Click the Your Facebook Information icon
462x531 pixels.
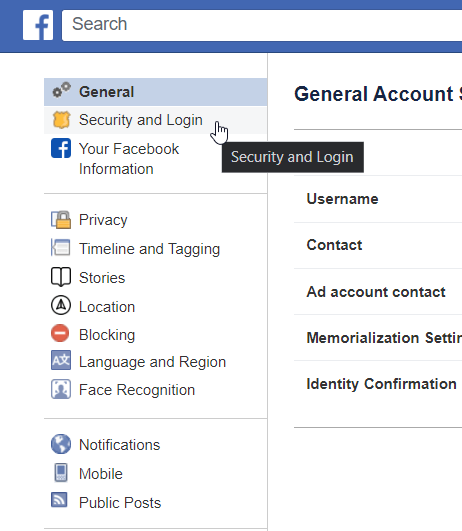pyautogui.click(x=61, y=148)
